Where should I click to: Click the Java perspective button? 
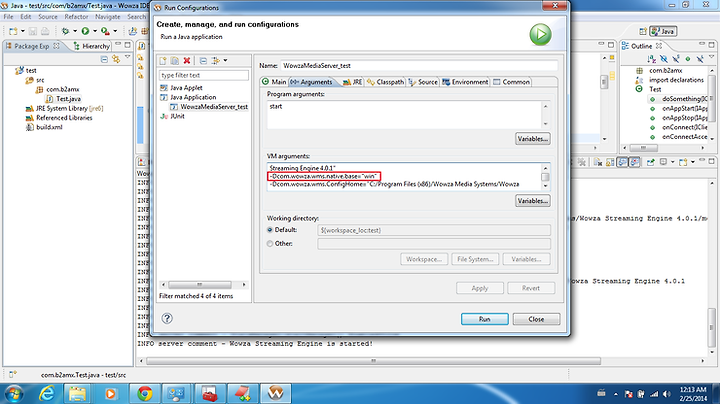pos(664,31)
